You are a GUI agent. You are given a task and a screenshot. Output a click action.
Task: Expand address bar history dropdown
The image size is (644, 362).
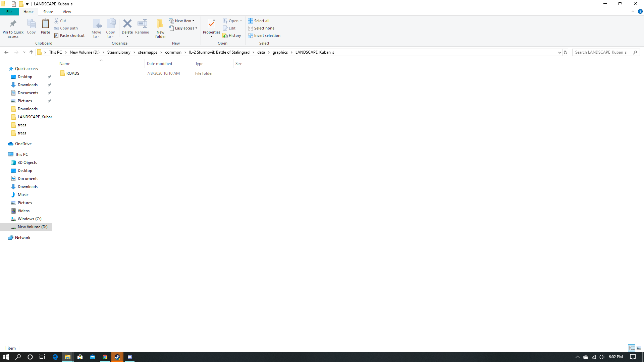(x=559, y=52)
